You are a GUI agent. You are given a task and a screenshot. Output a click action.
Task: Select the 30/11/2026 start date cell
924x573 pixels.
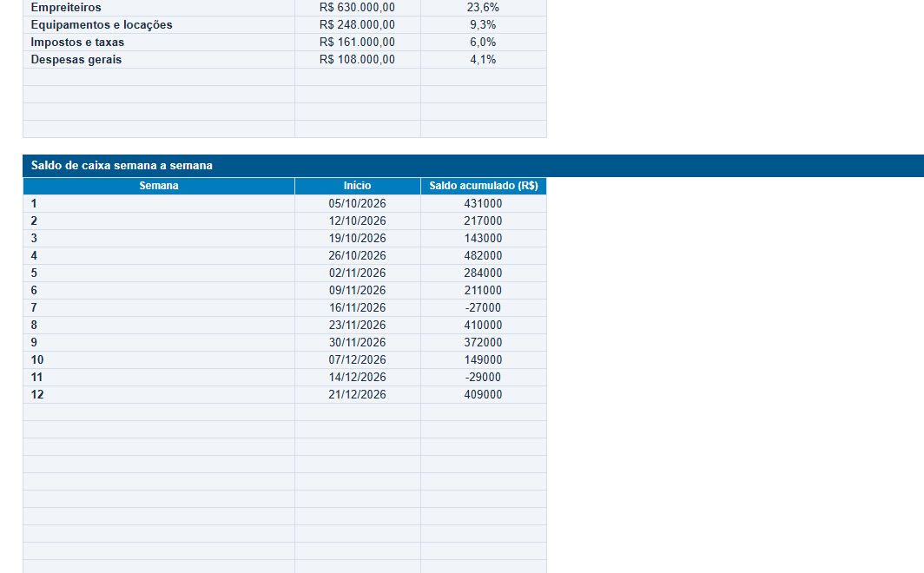[x=358, y=343]
